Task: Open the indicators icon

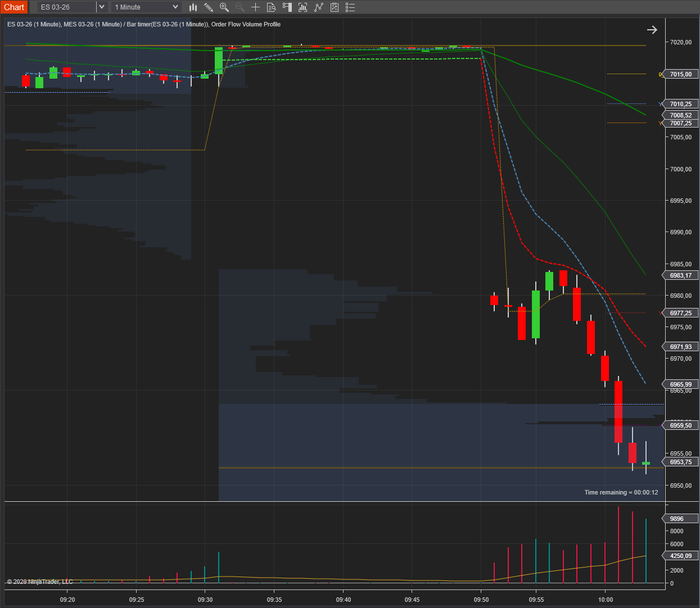Action: [x=319, y=7]
